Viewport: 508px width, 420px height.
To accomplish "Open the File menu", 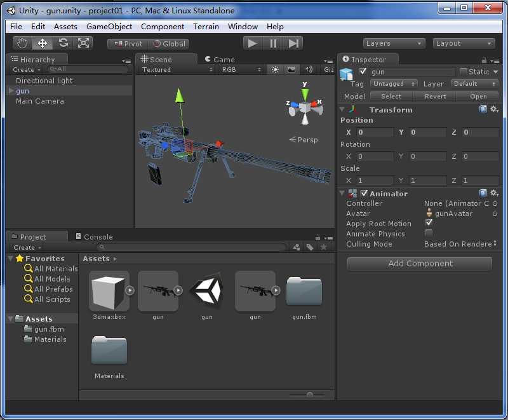I will click(17, 27).
